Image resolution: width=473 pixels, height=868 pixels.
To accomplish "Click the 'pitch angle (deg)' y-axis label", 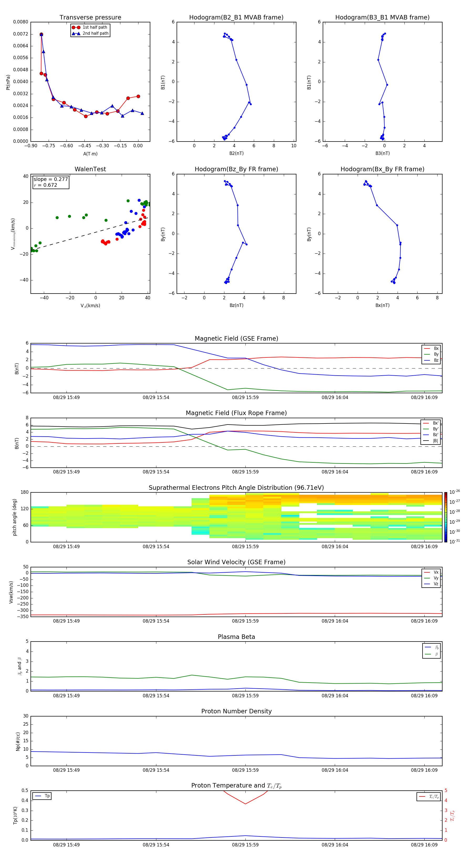I will pos(14,517).
